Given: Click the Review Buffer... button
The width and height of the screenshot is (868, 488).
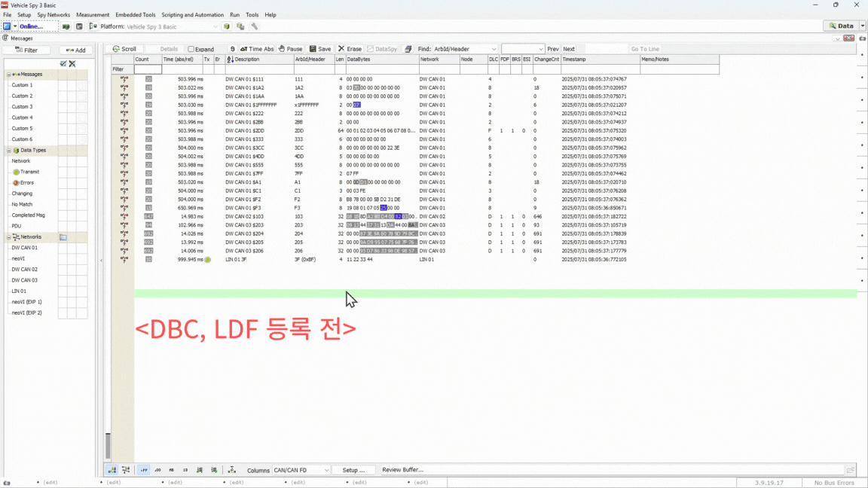Looking at the screenshot, I should point(402,470).
